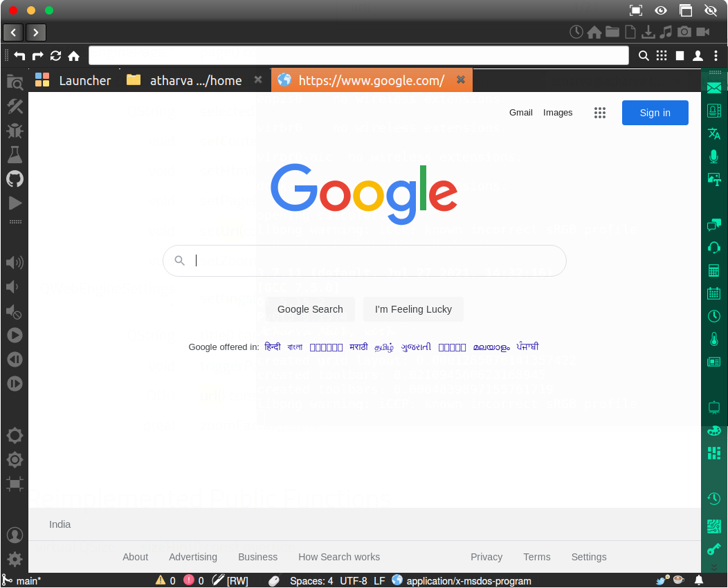Open the calendar icon in right sidebar
Image resolution: width=728 pixels, height=588 pixels.
coord(714,293)
